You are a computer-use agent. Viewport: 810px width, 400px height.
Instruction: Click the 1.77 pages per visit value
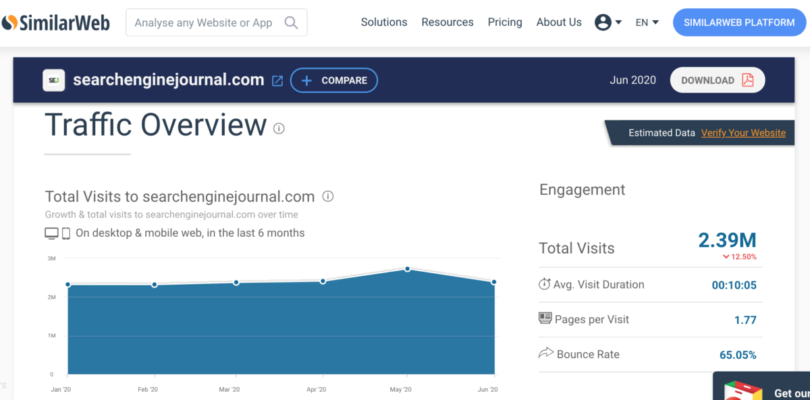[x=745, y=320]
